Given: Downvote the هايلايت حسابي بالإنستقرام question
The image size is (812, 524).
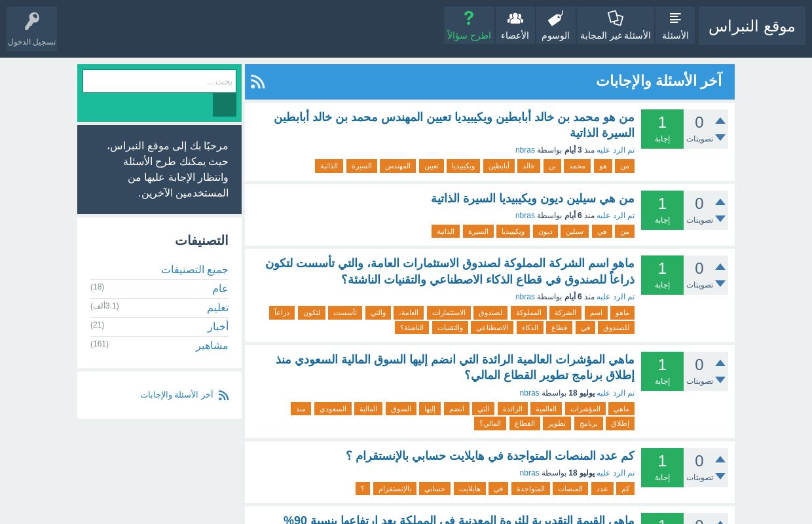Looking at the screenshot, I should (720, 476).
